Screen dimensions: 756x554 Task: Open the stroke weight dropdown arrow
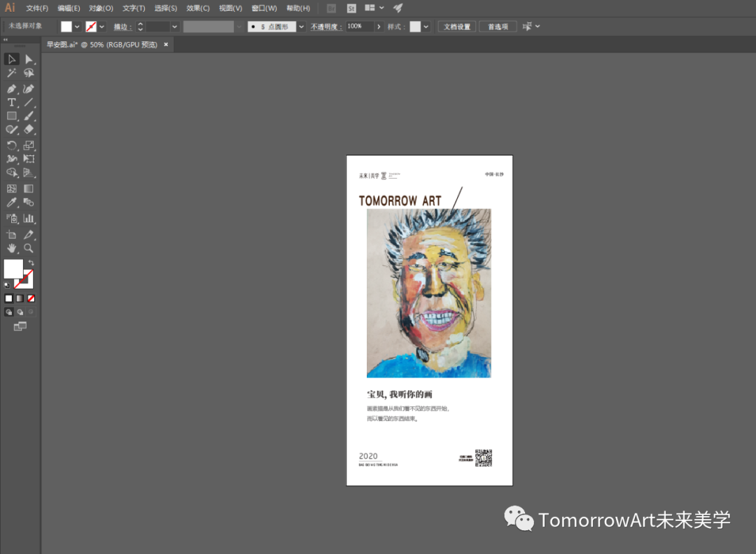click(174, 27)
